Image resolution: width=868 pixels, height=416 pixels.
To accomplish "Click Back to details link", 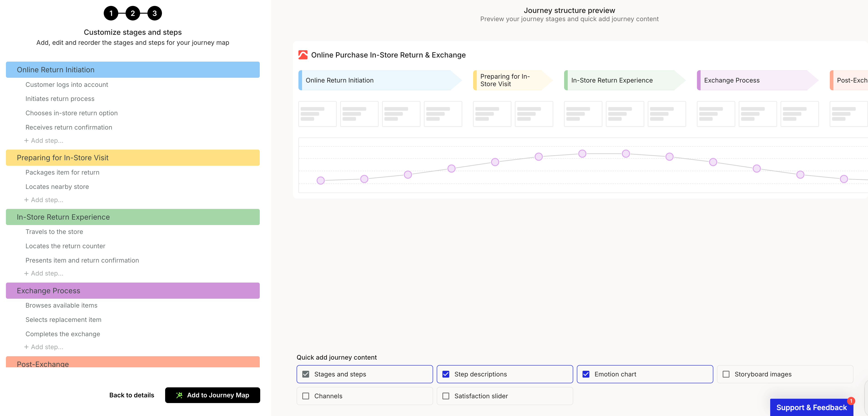I will [131, 395].
